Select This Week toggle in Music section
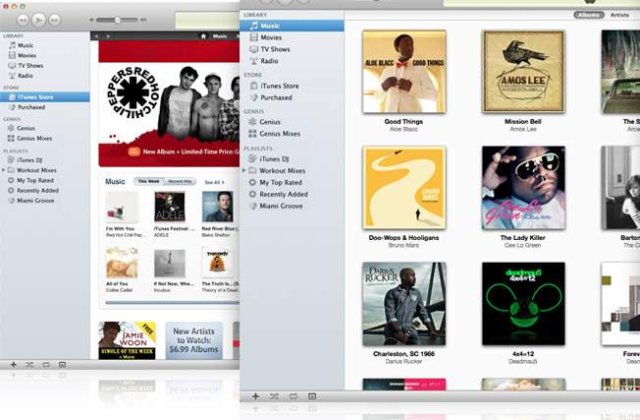The image size is (640, 420). [x=149, y=181]
